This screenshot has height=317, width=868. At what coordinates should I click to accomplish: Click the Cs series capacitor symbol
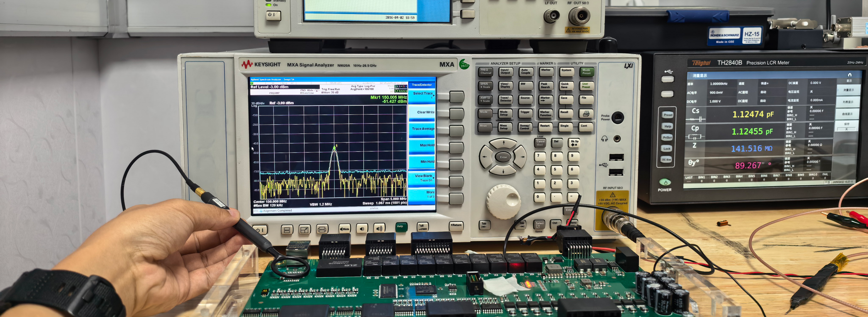pyautogui.click(x=696, y=119)
